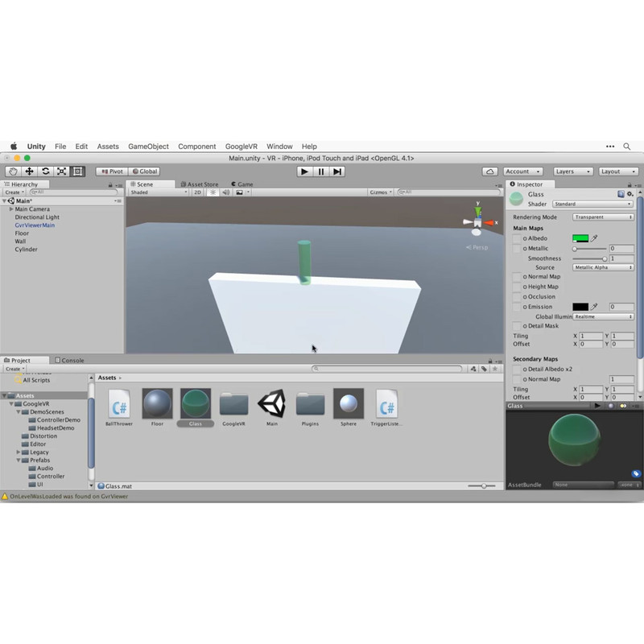
Task: Click the Step forward button
Action: point(338,171)
